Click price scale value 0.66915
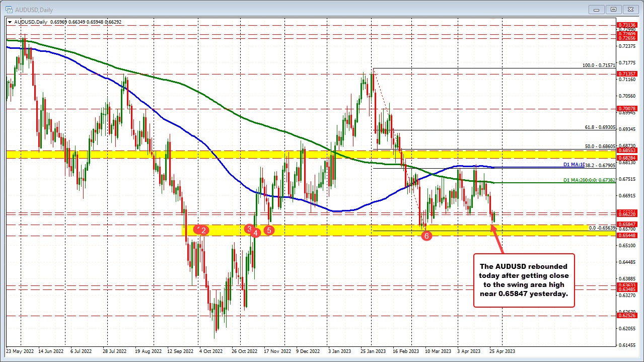Viewport: 644px width, 362px height. pos(627,195)
